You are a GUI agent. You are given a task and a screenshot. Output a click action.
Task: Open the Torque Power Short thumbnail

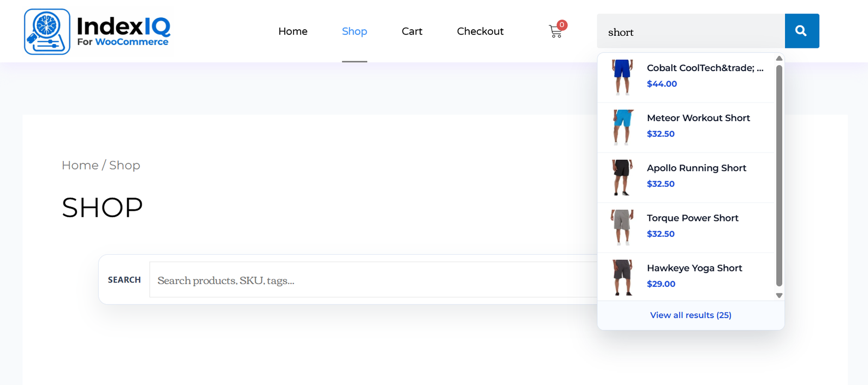(622, 227)
